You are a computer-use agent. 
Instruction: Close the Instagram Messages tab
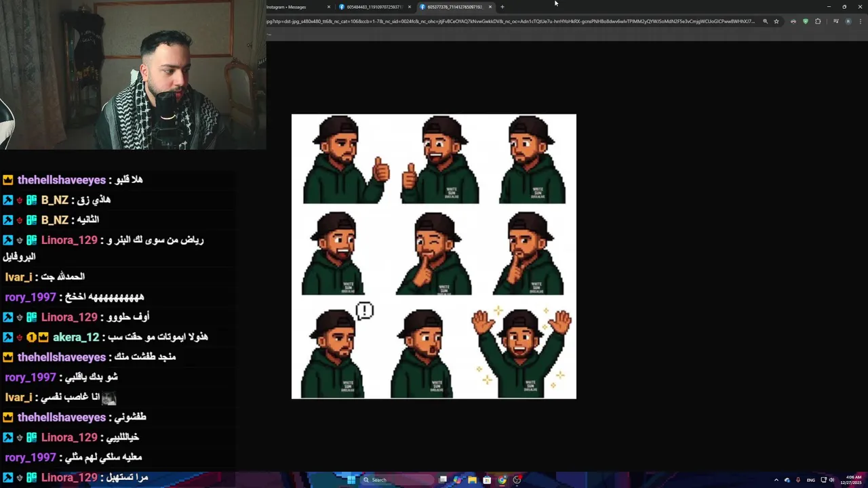click(x=329, y=7)
